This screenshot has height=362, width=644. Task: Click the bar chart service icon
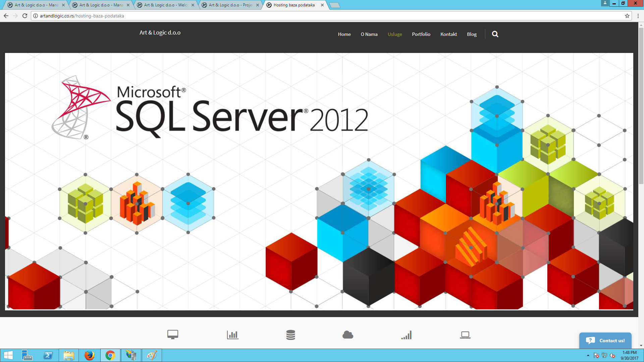(232, 335)
